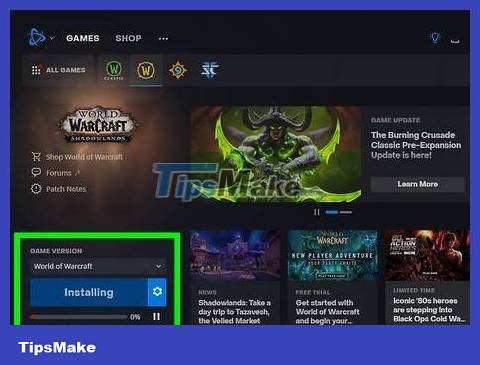Select Hearthstone game icon
Image resolution: width=480 pixels, height=365 pixels.
coord(178,70)
